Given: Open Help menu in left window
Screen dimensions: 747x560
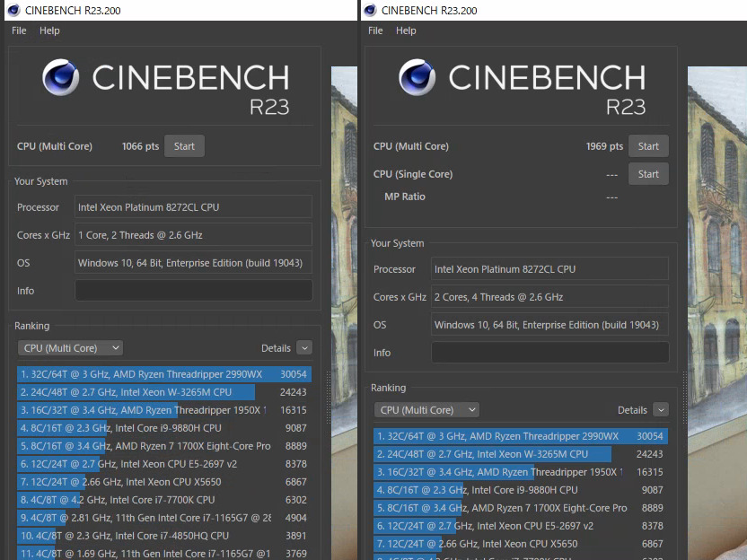Looking at the screenshot, I should click(x=49, y=31).
